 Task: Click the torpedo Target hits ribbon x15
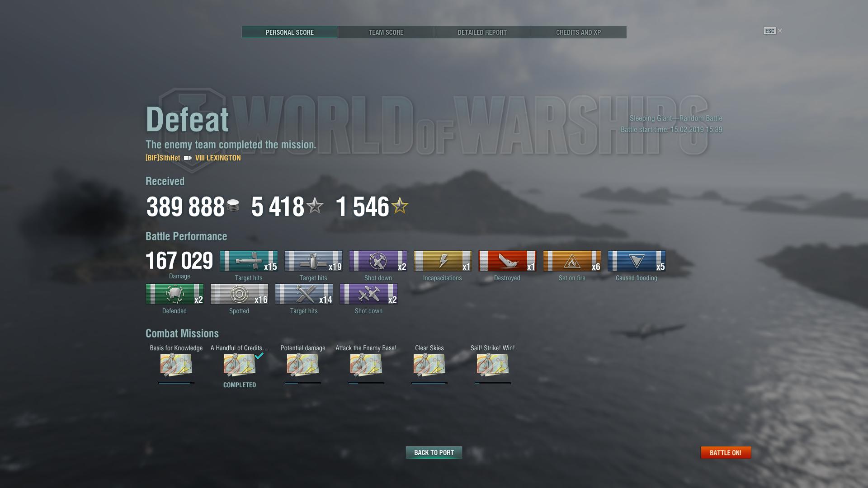coord(249,261)
